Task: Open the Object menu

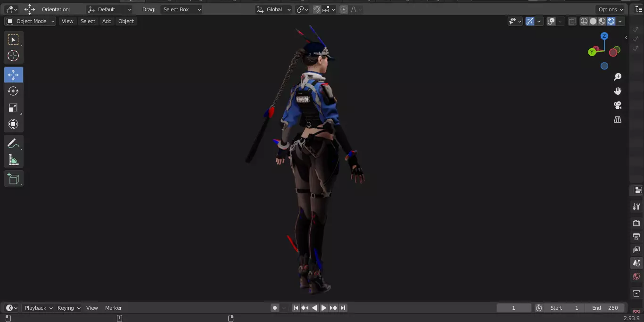Action: [x=126, y=21]
